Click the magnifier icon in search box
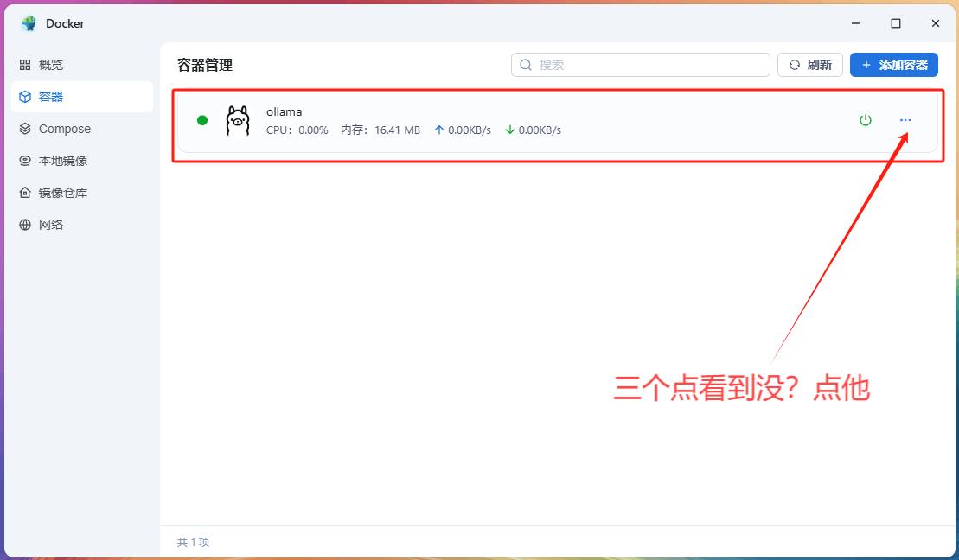Viewport: 959px width, 560px height. 526,65
